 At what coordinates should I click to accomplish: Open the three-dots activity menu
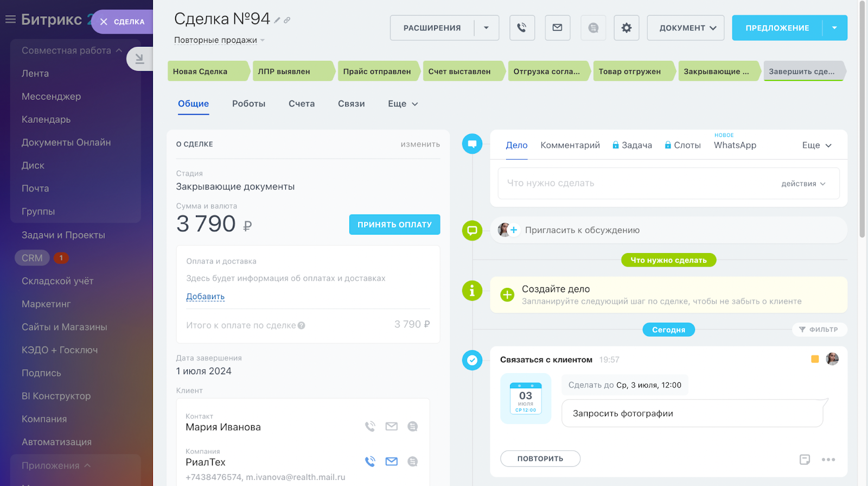coord(828,459)
